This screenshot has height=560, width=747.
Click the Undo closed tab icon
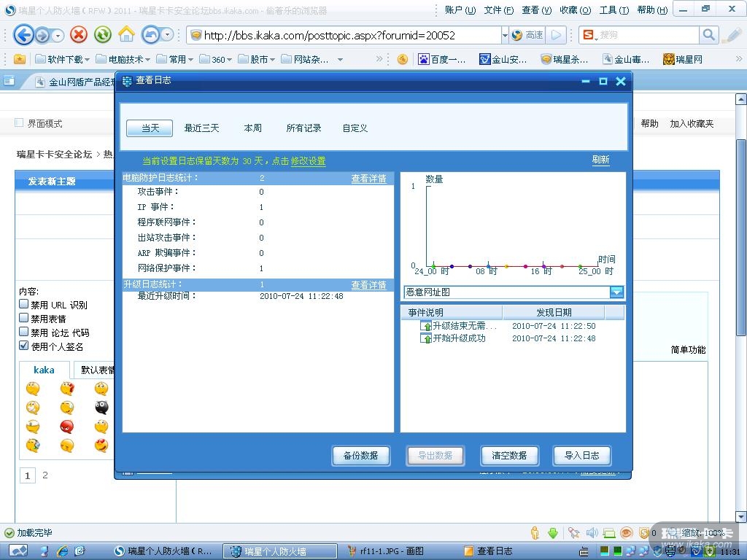click(150, 35)
